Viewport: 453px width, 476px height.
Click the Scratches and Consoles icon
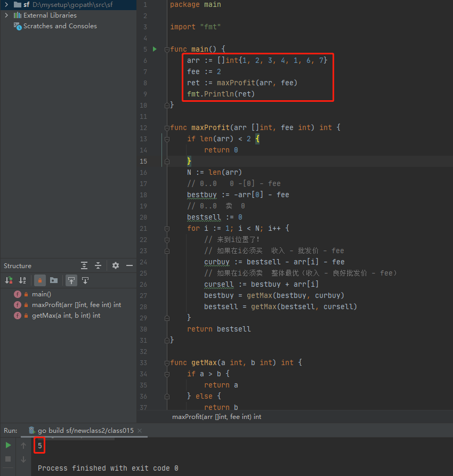18,27
